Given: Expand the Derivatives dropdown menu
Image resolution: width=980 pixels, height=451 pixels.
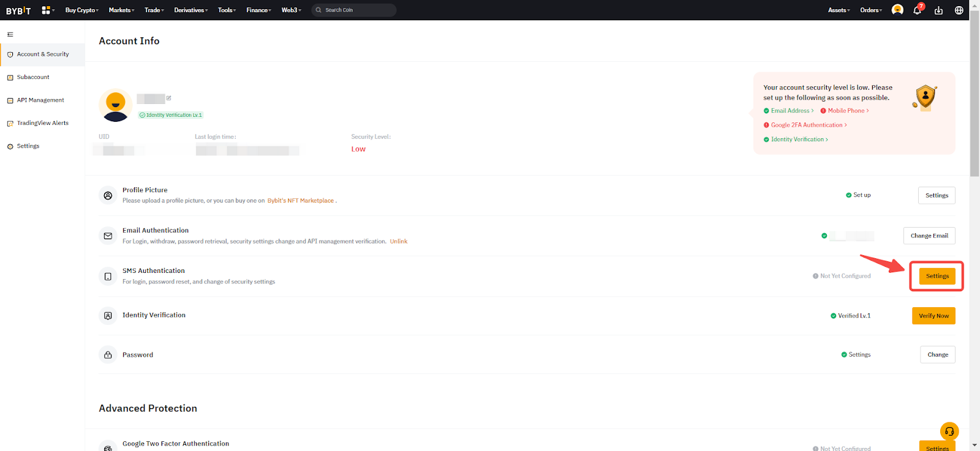Looking at the screenshot, I should tap(190, 10).
